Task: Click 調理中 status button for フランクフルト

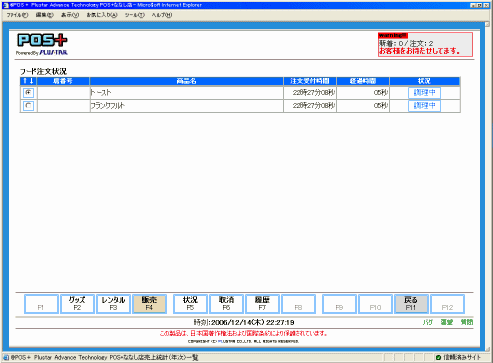Action: 424,106
